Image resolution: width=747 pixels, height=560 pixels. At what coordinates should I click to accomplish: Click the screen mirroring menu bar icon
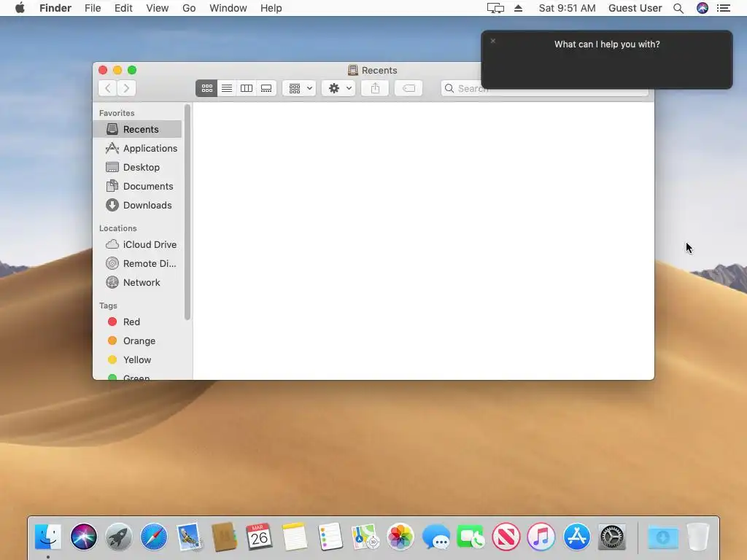pos(495,8)
